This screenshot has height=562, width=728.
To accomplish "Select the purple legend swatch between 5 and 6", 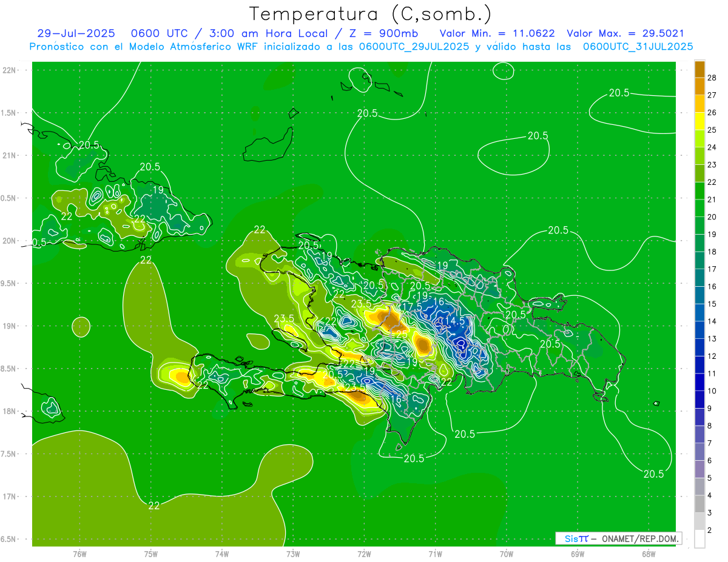I will (x=699, y=469).
